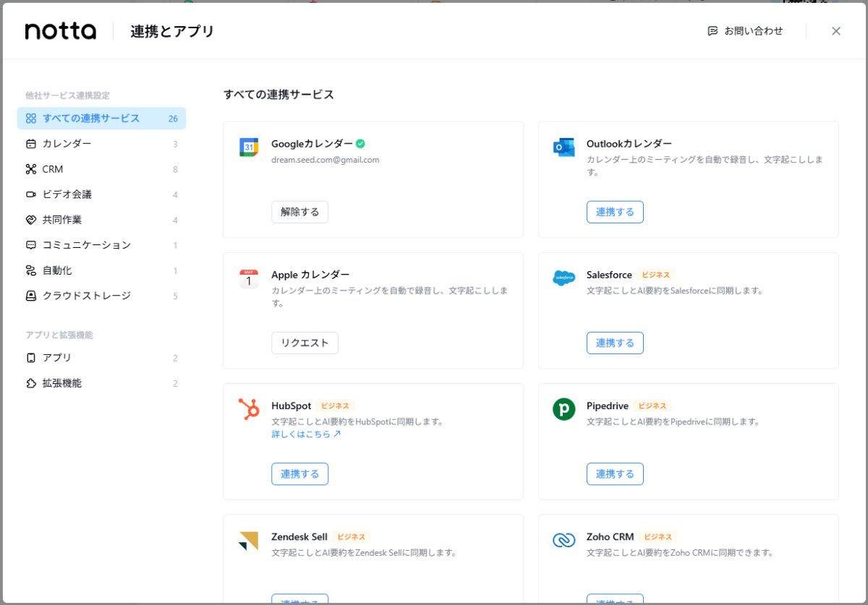Image resolution: width=868 pixels, height=605 pixels.
Task: Click the HubSpot logo icon
Action: click(249, 409)
